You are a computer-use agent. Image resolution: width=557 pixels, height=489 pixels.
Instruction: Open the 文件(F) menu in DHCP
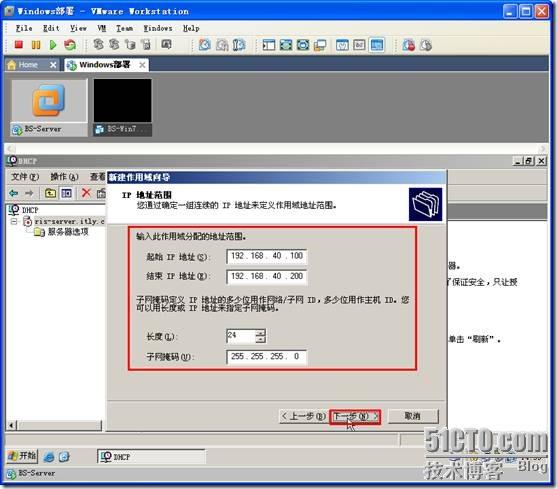tap(25, 176)
